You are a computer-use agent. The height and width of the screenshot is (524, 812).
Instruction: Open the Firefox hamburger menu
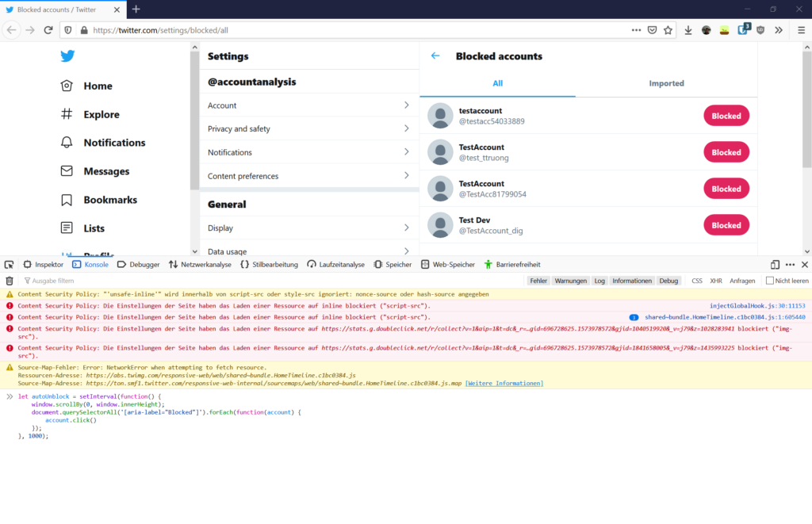point(801,30)
